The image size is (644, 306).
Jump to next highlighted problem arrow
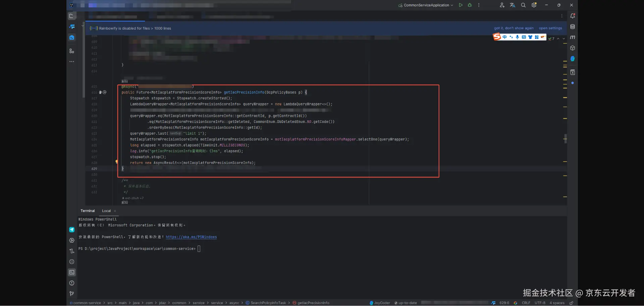[564, 39]
